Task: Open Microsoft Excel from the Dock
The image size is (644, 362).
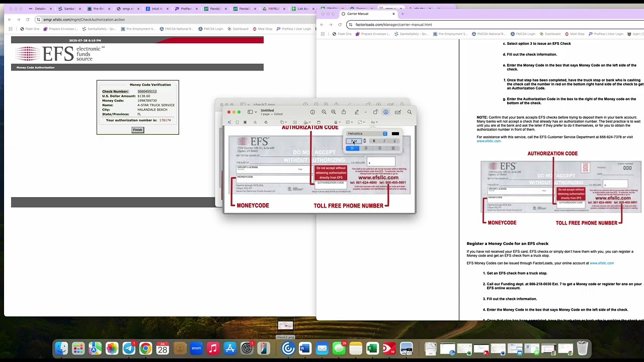Action: 372,348
